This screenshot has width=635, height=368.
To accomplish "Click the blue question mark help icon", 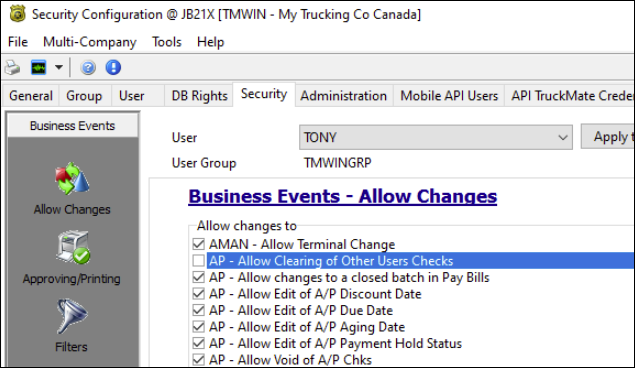I will coord(88,67).
